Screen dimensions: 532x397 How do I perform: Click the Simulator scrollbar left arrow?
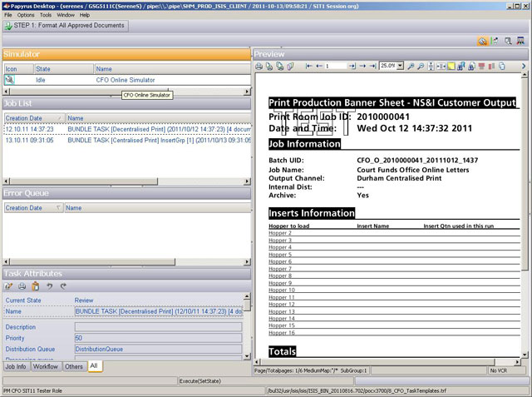pos(7,92)
